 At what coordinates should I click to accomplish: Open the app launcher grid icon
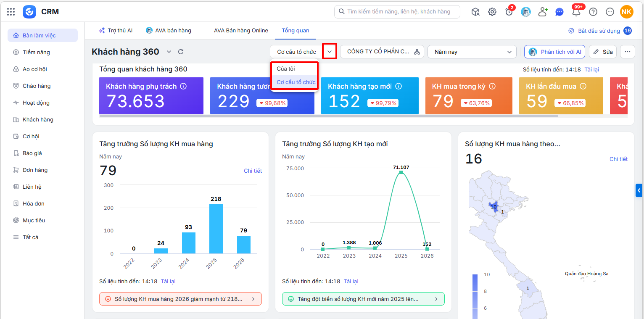coord(11,12)
